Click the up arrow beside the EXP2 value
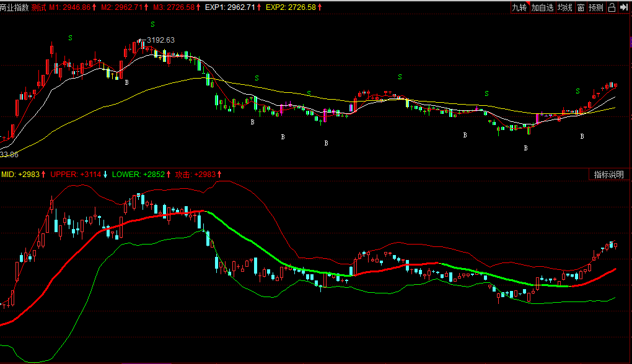The width and height of the screenshot is (632, 364). 320,7
